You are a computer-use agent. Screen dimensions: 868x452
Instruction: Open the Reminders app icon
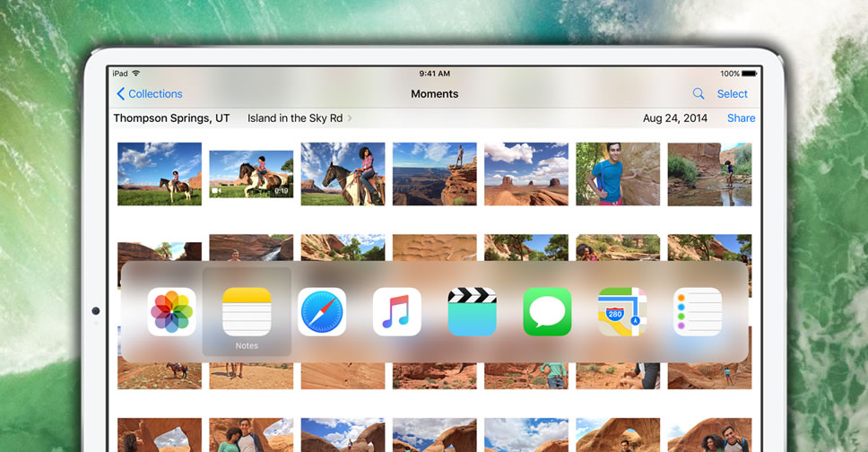[698, 312]
